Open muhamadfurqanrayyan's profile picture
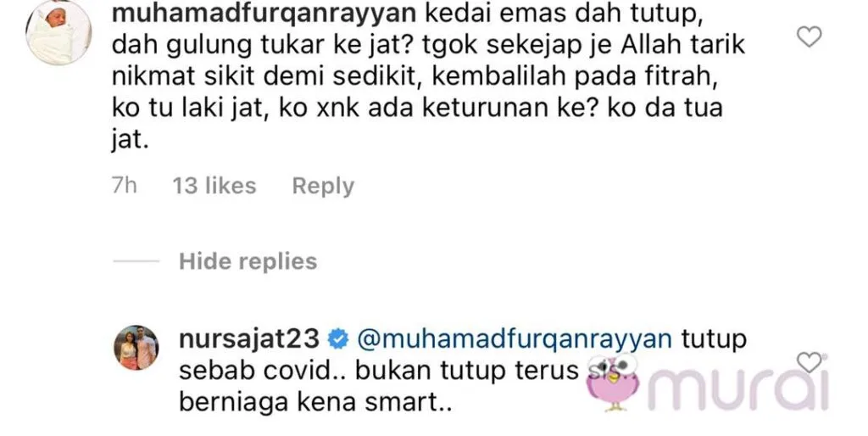Screen dimensions: 868x436 (x=58, y=33)
